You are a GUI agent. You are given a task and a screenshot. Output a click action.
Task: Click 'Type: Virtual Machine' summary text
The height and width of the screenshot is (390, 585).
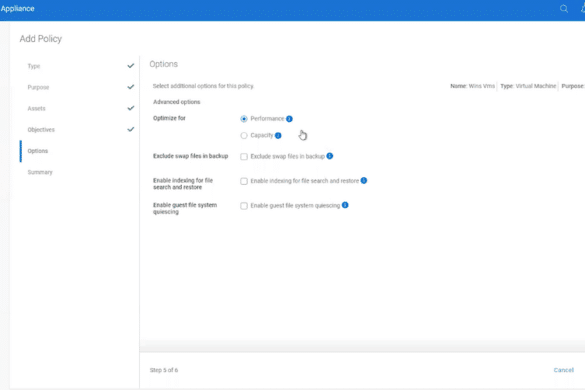click(x=528, y=86)
